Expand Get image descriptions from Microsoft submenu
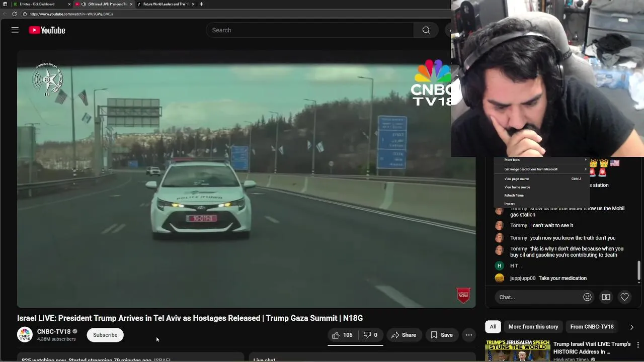 point(541,169)
